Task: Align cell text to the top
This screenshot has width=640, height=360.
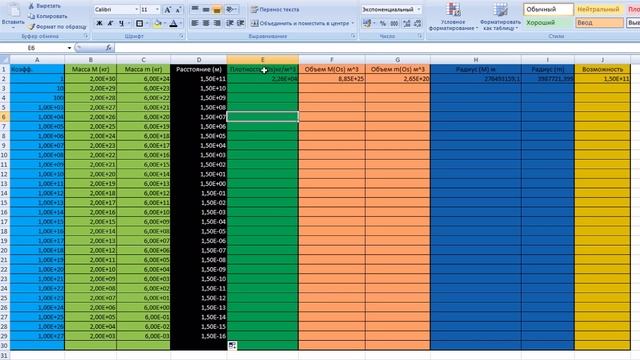Action: click(x=195, y=9)
